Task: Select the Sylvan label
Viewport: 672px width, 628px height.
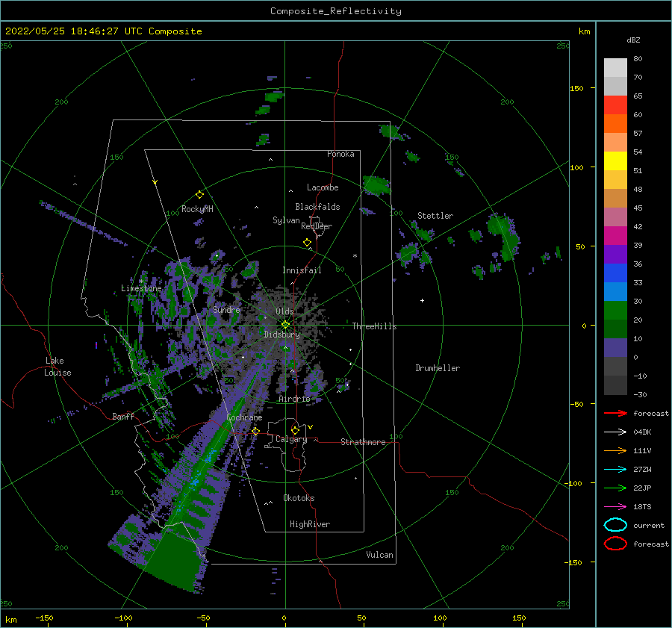Action: (286, 220)
